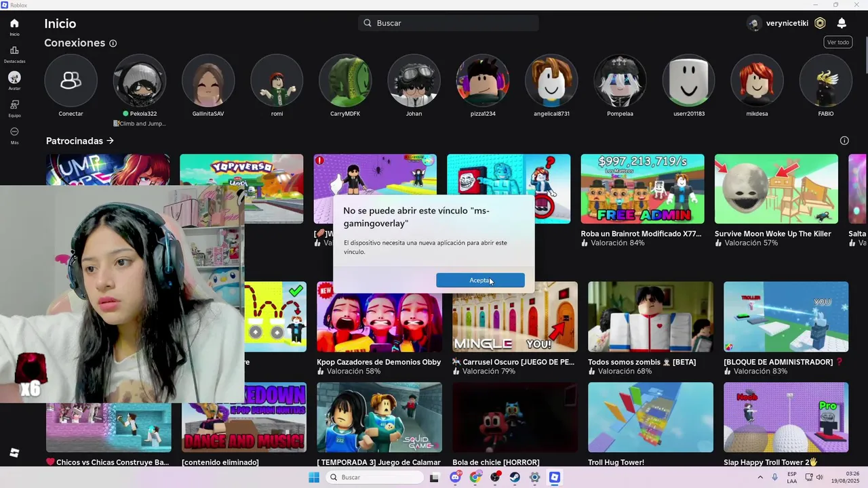Open Survive Moon Woke Up The Killer thumbnail
Image resolution: width=868 pixels, height=488 pixels.
coord(776,189)
